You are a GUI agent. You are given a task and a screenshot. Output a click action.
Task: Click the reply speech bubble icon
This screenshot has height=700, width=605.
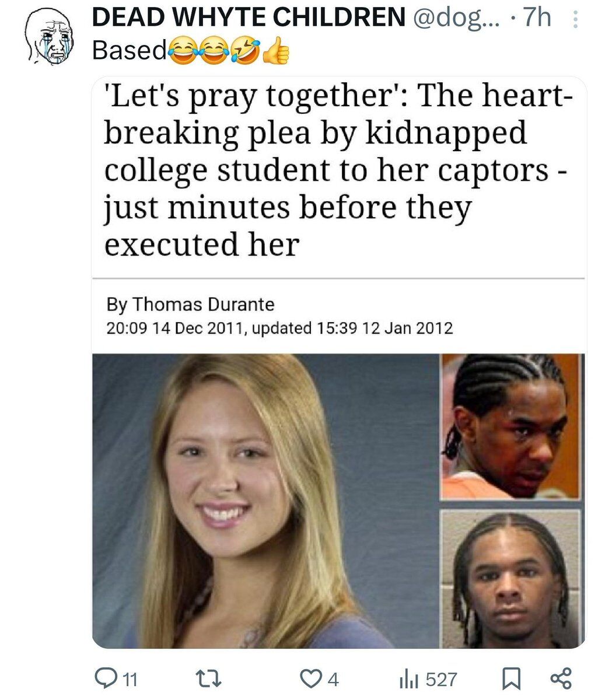pyautogui.click(x=107, y=679)
